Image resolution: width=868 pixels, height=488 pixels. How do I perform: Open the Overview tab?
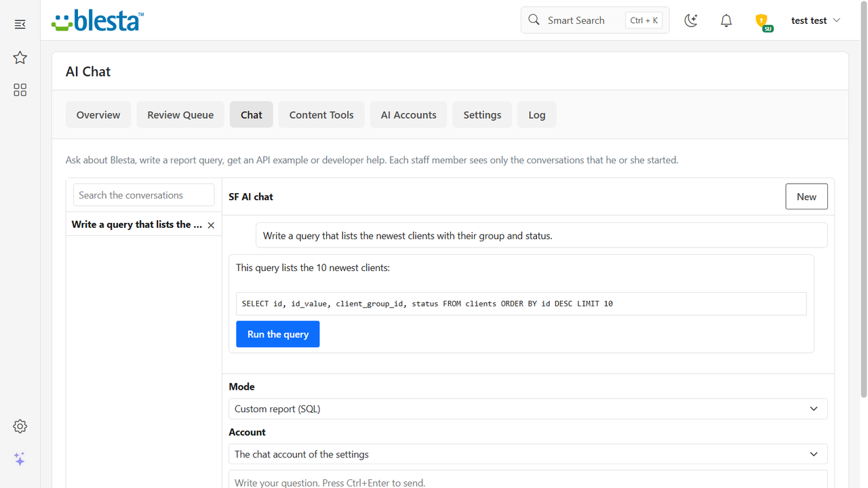coord(98,115)
